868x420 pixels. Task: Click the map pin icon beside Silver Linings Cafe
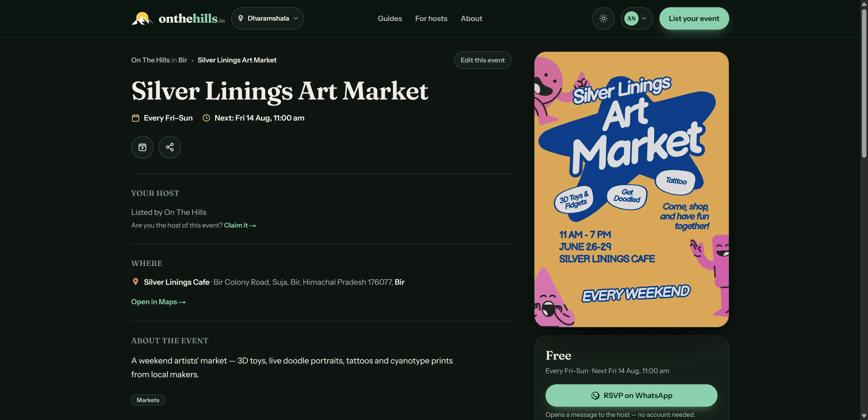[135, 282]
